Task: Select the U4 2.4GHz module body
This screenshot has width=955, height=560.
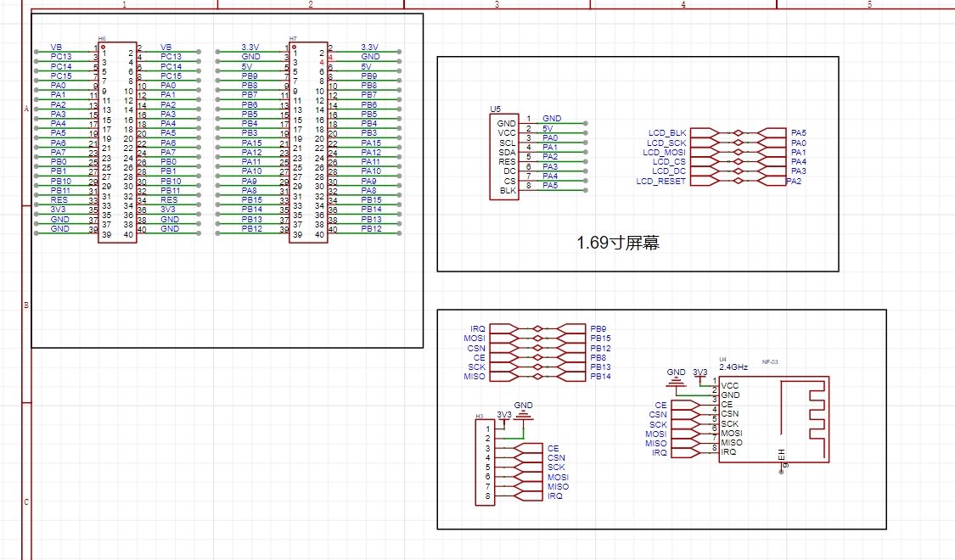Action: pyautogui.click(x=773, y=419)
